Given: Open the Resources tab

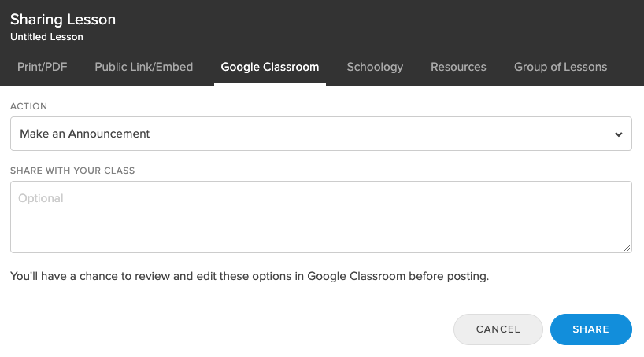Looking at the screenshot, I should pyautogui.click(x=458, y=67).
